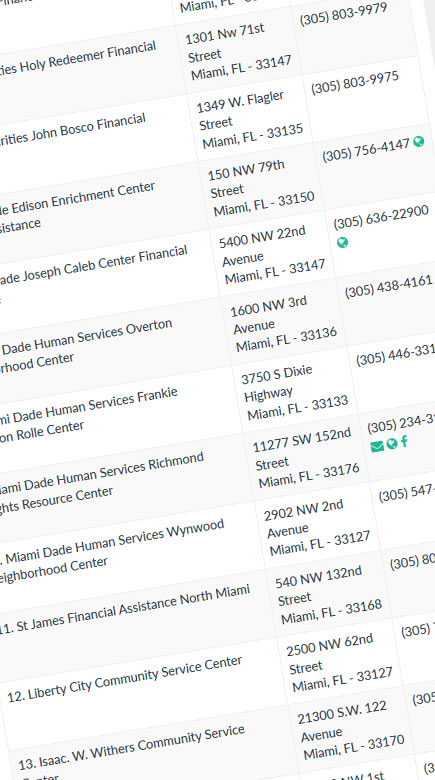
Task: Click address 2500 NW 62nd Street
Action: [339, 663]
